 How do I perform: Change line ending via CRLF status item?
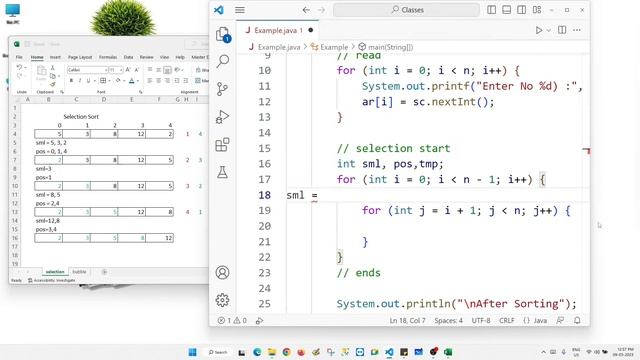click(x=507, y=320)
